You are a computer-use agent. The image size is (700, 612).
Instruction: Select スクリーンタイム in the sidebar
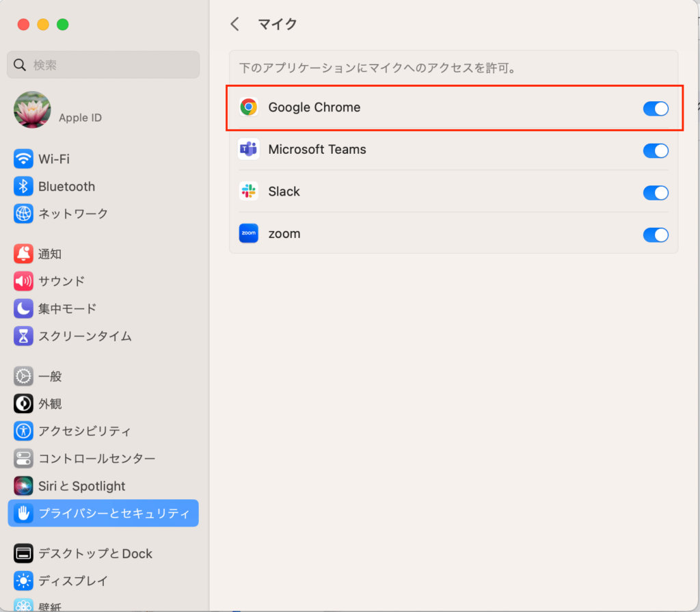point(103,336)
